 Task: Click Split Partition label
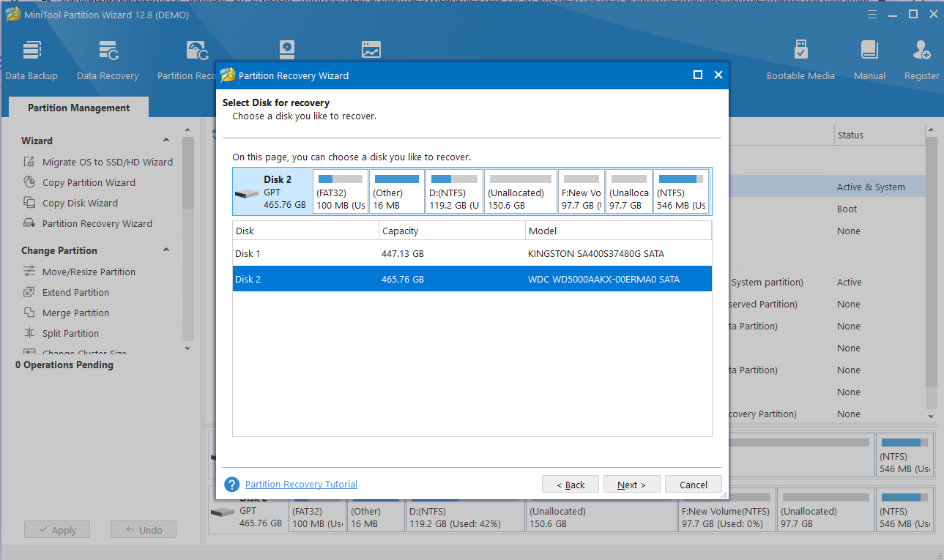[x=70, y=333]
